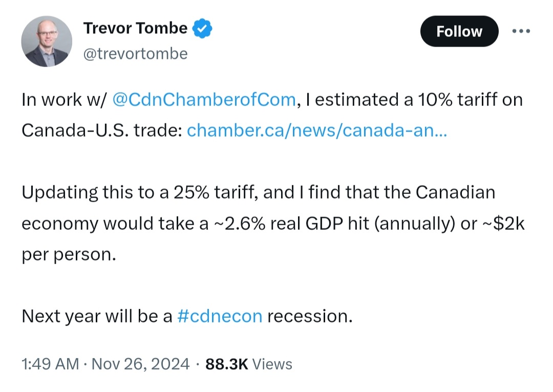Click the text 'In work w/'
The height and width of the screenshot is (392, 553).
pos(63,99)
